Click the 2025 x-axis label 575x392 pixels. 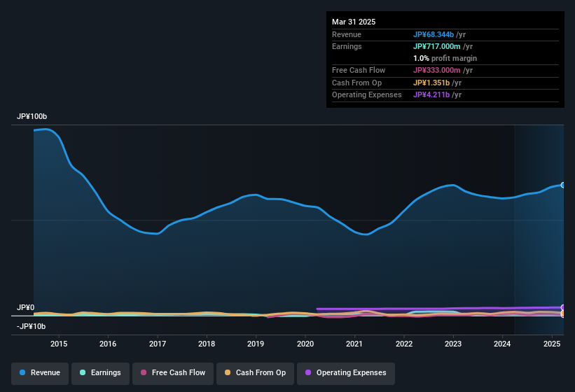551,344
